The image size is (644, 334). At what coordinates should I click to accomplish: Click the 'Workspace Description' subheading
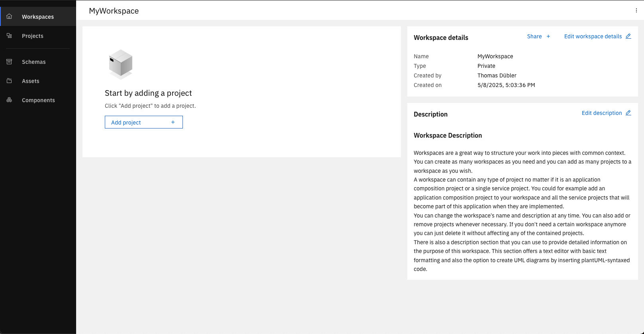(x=448, y=135)
